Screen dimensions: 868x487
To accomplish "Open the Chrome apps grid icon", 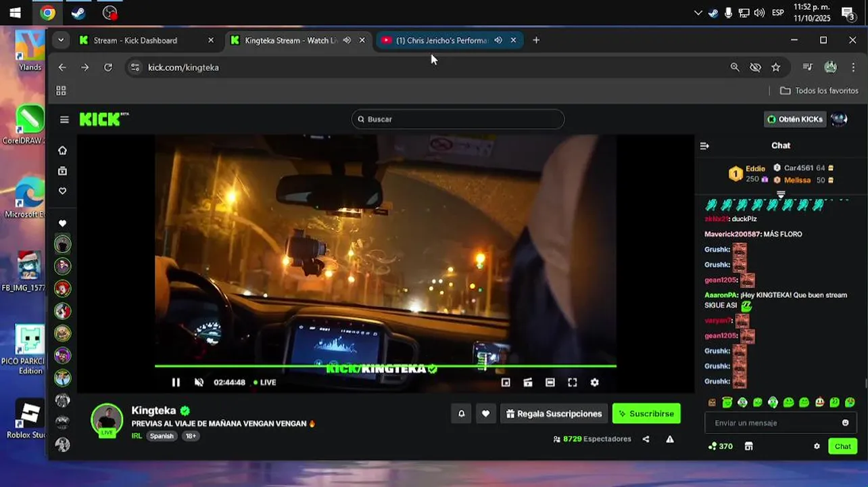I will tap(61, 91).
